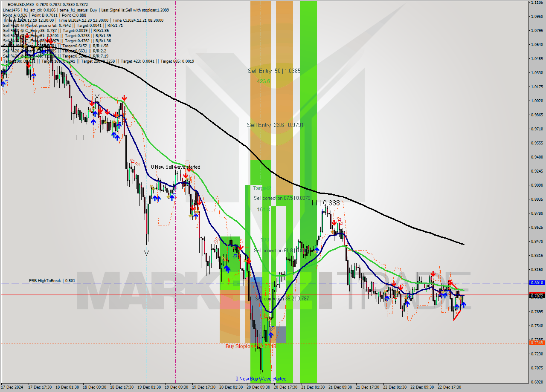The width and height of the screenshot is (546, 392).
Task: Select the Sell correction 87.5 | 0.8979 label
Action: [282, 198]
